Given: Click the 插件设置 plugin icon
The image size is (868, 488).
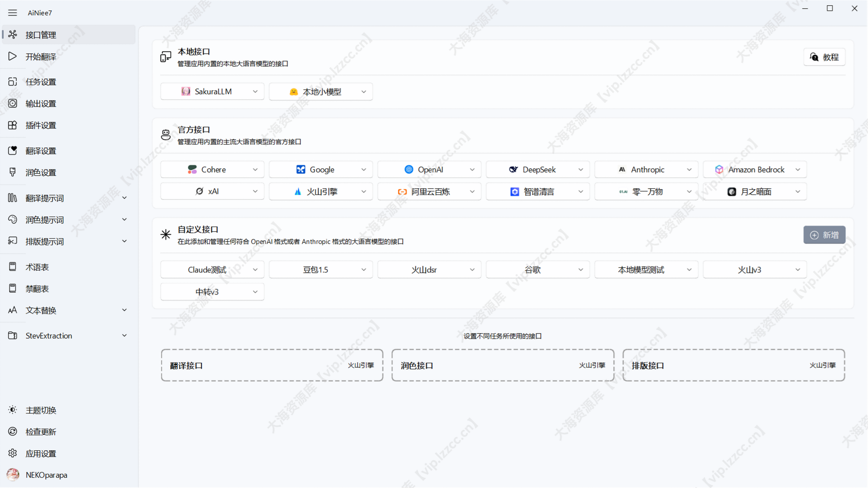Looking at the screenshot, I should [13, 125].
